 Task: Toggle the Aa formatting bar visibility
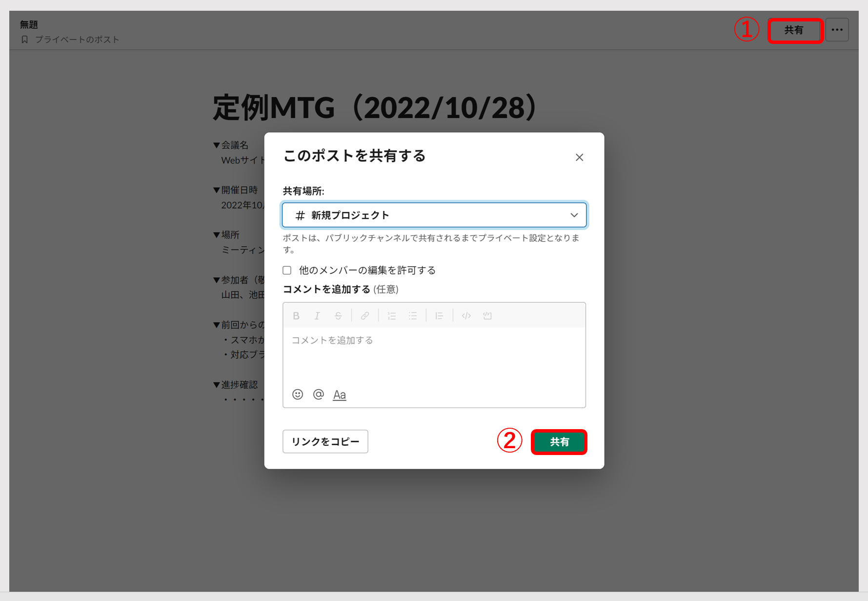339,394
